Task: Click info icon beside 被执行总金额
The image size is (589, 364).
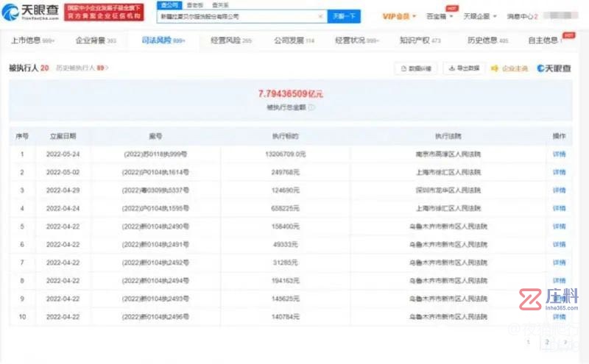Action: click(x=311, y=107)
